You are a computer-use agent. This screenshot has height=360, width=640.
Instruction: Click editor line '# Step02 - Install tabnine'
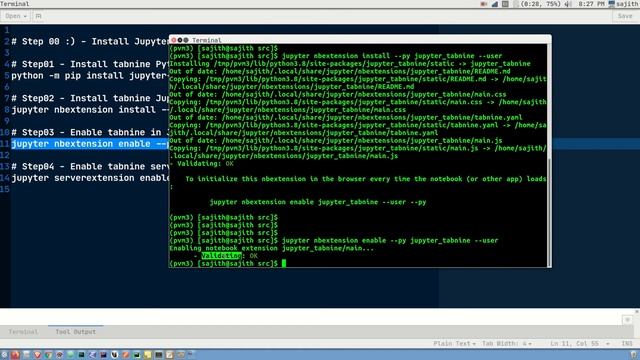[x=90, y=98]
